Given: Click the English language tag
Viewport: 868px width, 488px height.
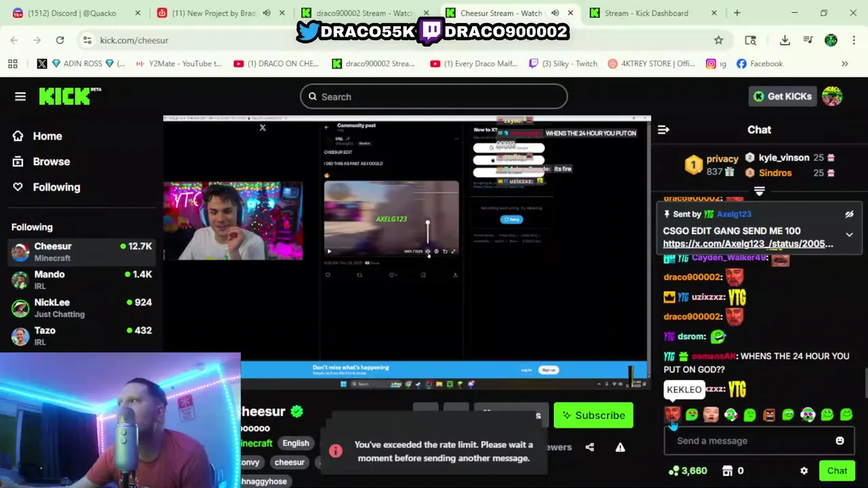Looking at the screenshot, I should pyautogui.click(x=296, y=443).
